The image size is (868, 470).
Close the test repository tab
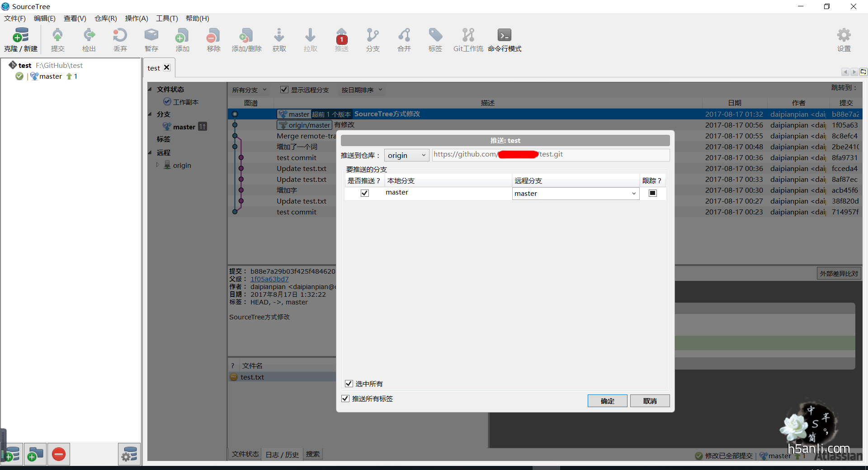167,67
